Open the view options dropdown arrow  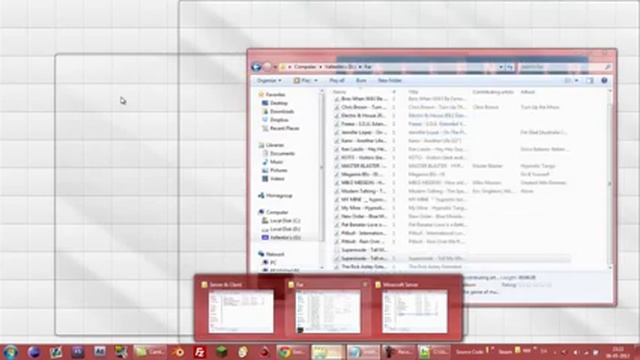[576, 80]
